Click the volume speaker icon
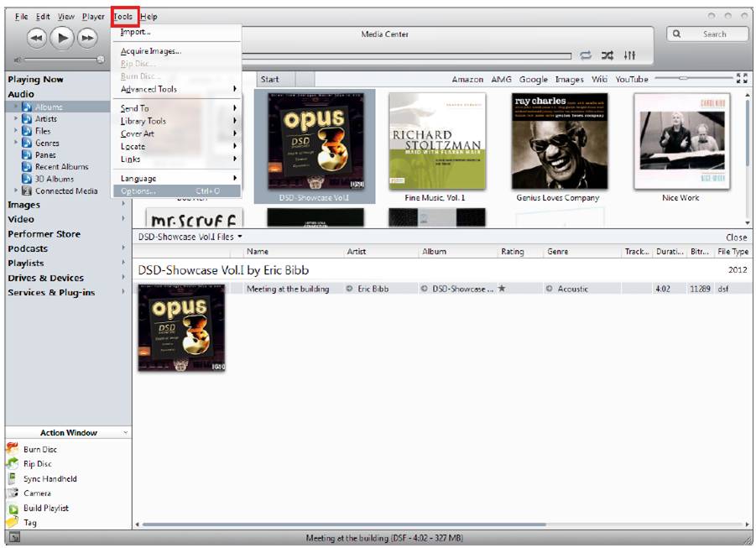 click(18, 60)
